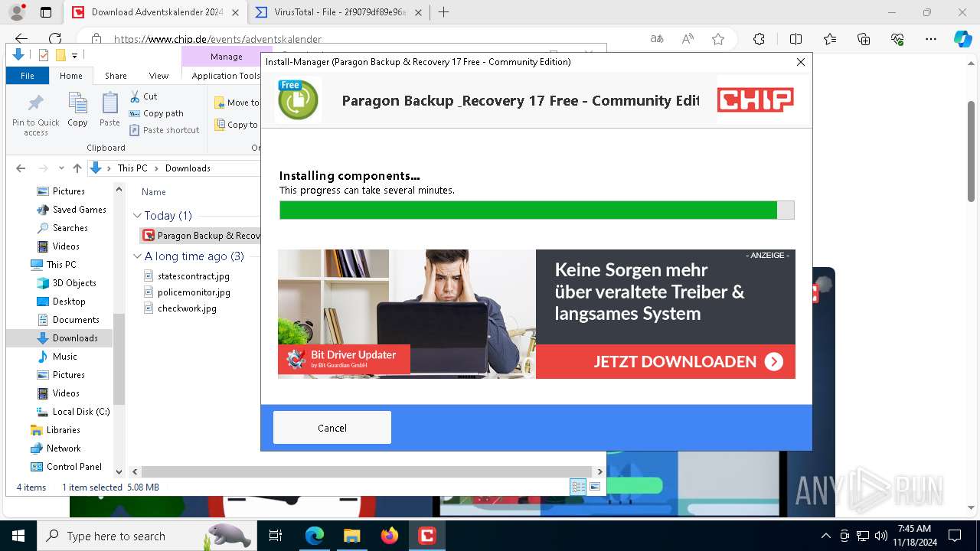Screen dimensions: 980x551
Task: Click Cut in the Clipboard group
Action: (143, 96)
